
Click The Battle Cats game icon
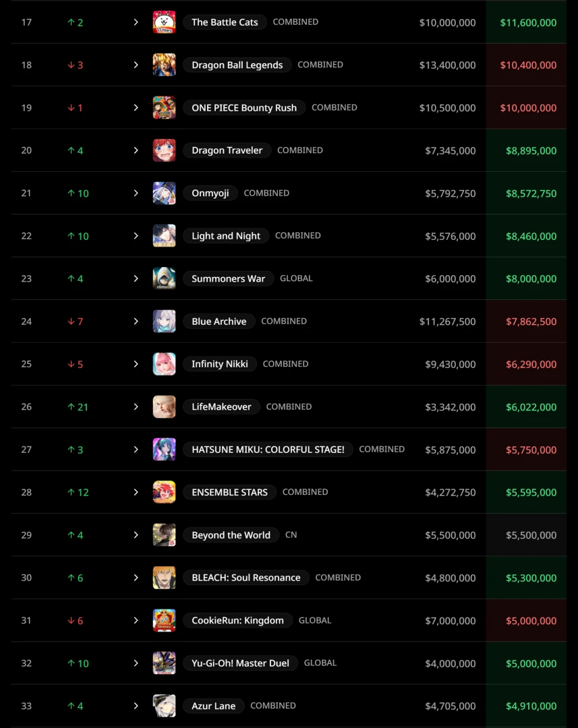[164, 22]
